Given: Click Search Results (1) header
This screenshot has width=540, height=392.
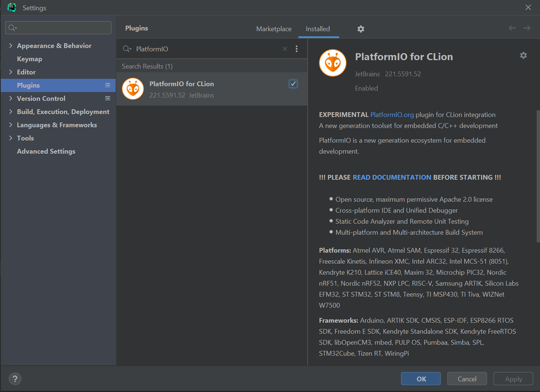Looking at the screenshot, I should coord(147,66).
